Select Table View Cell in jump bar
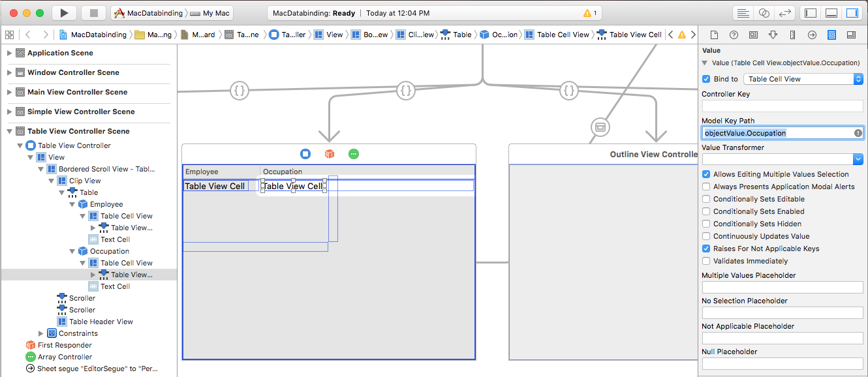This screenshot has height=377, width=868. [629, 35]
